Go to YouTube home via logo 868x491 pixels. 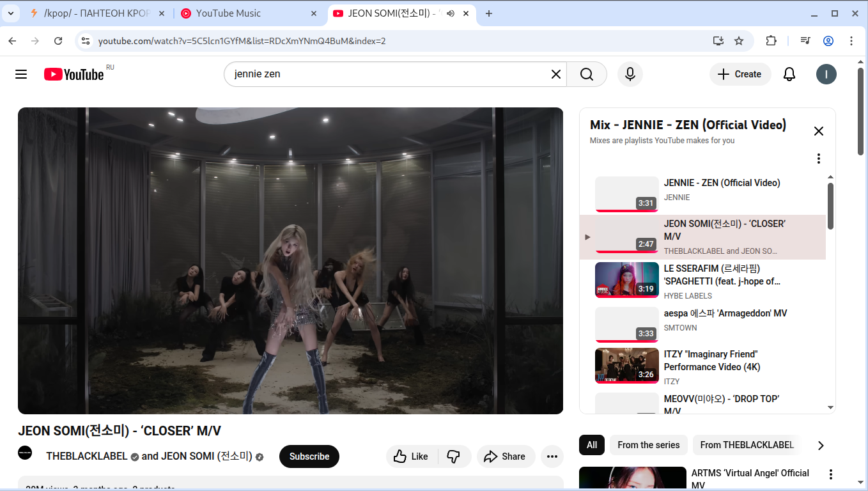tap(74, 74)
